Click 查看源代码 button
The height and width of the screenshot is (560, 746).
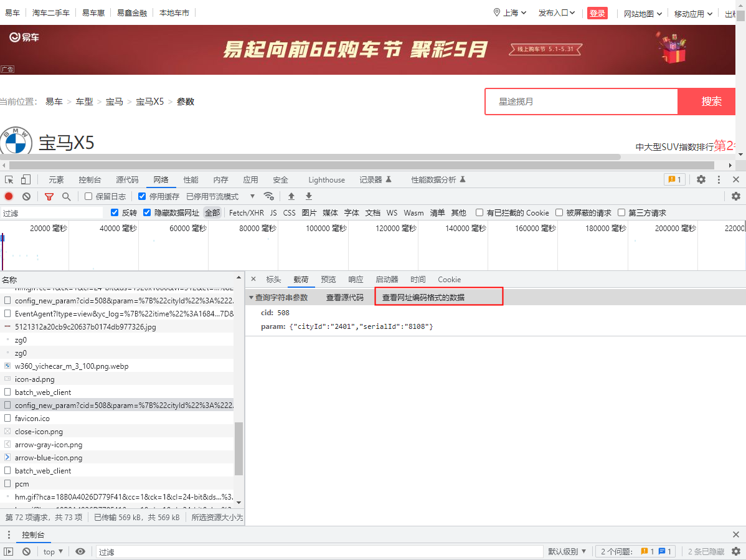tap(345, 297)
